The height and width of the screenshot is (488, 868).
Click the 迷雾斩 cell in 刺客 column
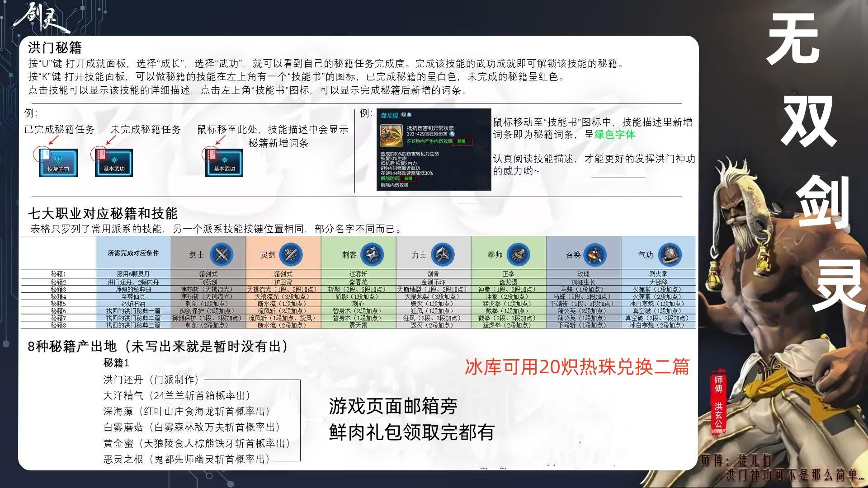coord(359,274)
